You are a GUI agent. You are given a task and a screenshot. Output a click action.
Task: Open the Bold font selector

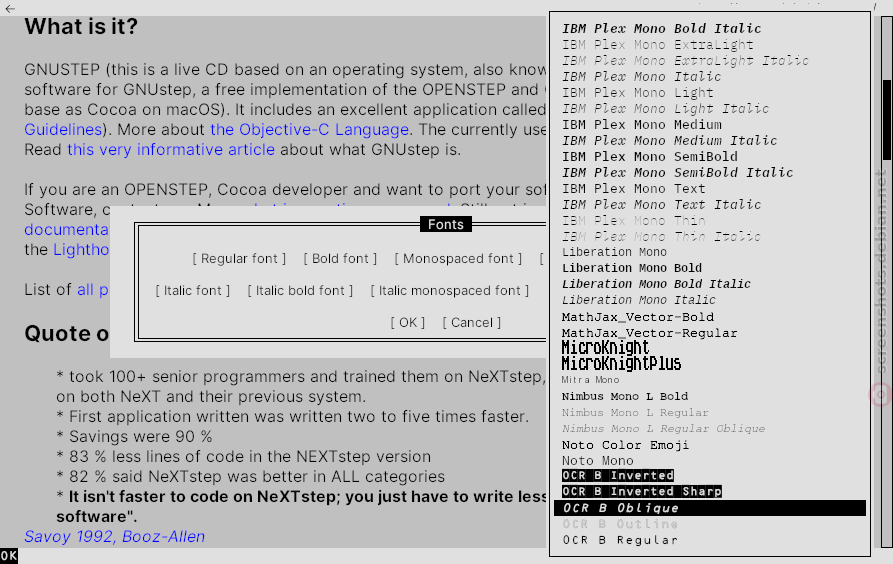[340, 259]
